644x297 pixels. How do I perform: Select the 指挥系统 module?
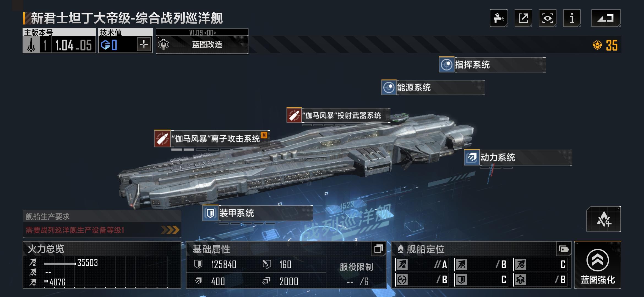492,65
